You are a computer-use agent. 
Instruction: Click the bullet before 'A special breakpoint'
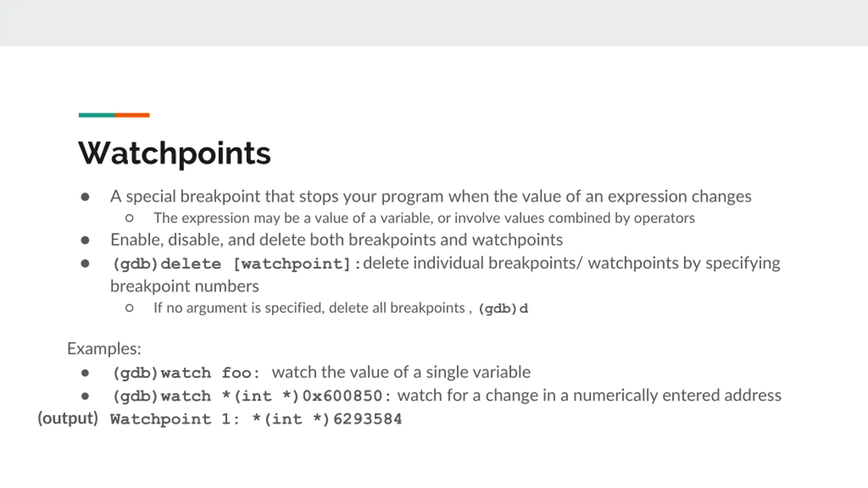tap(85, 197)
